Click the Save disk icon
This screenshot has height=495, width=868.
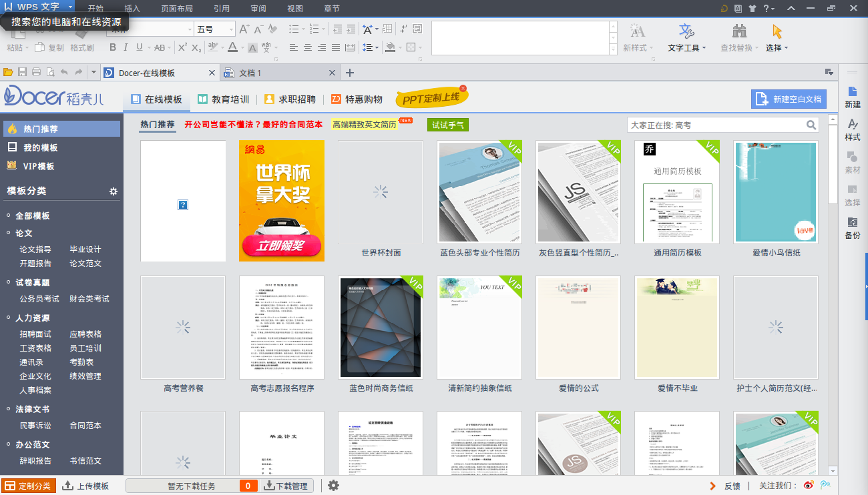[x=22, y=72]
